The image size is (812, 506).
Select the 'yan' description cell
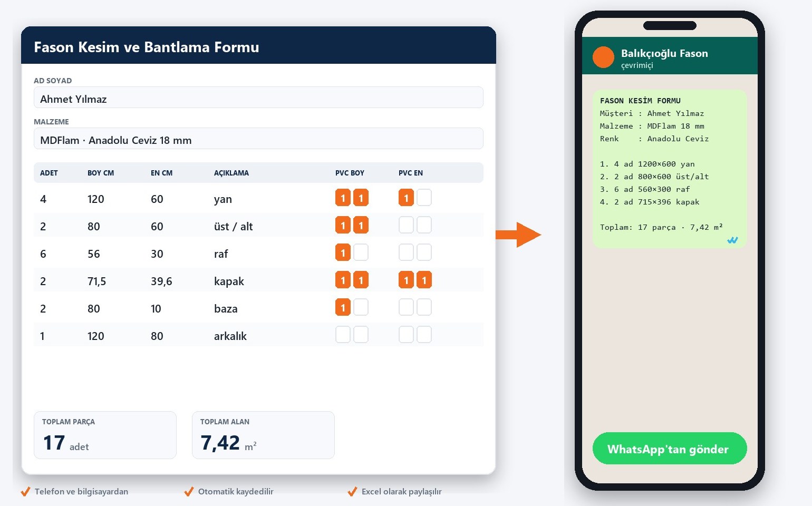(x=223, y=199)
